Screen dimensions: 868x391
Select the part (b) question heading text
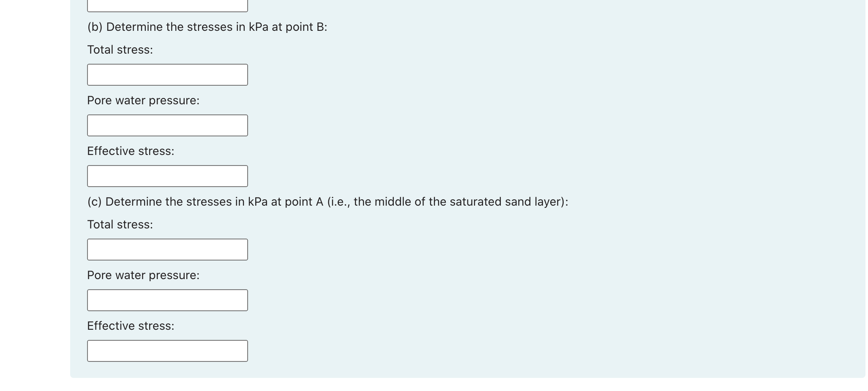click(207, 27)
